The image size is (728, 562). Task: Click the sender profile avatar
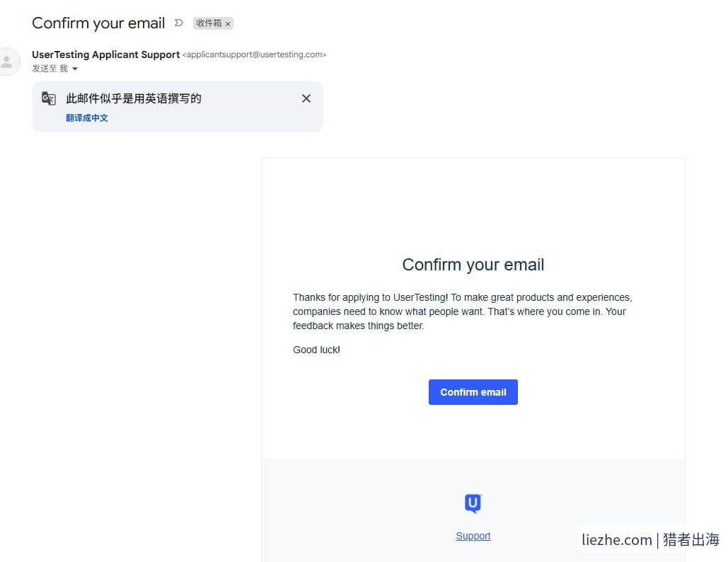tap(7, 62)
